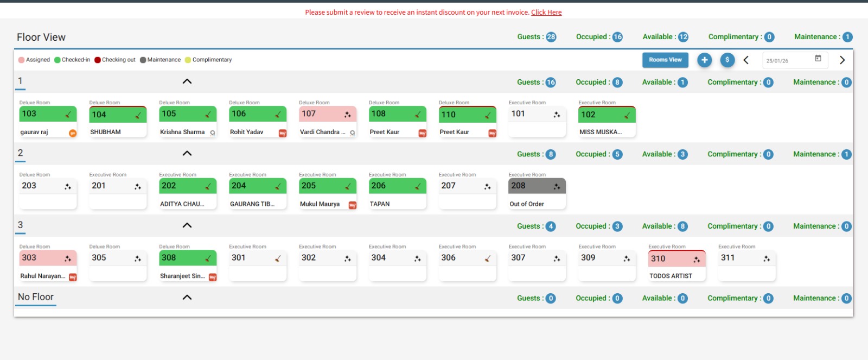Click the sparkle icon on room 208
Image resolution: width=868 pixels, height=360 pixels.
point(557,186)
